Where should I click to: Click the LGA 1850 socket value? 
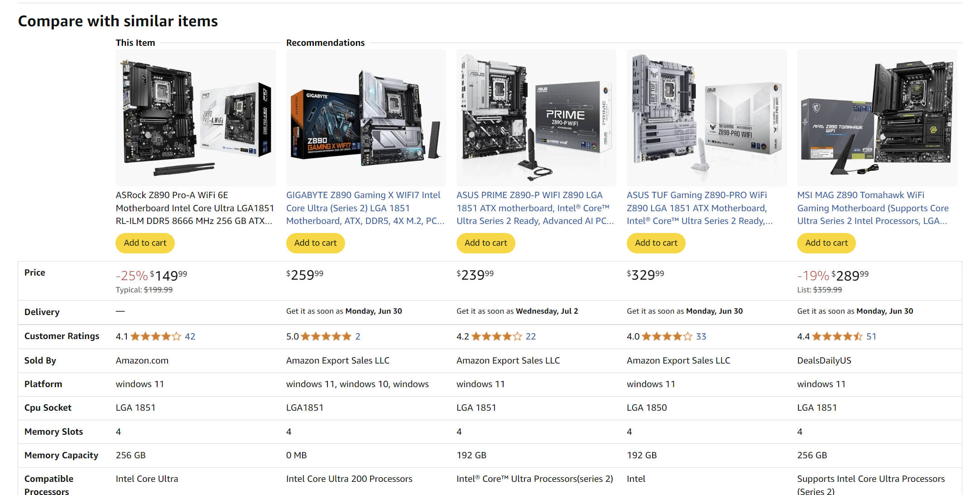coord(647,408)
